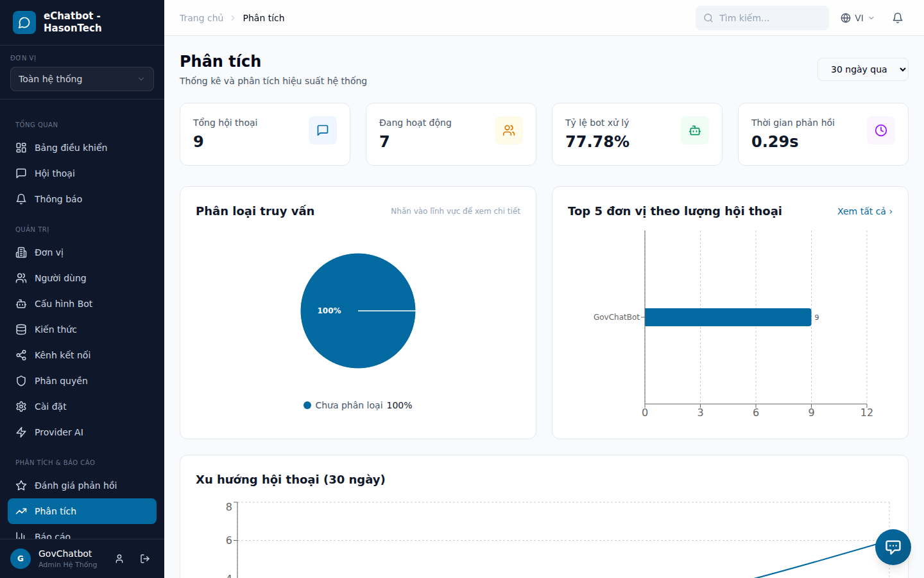Select Báo cáo from the sidebar menu
The height and width of the screenshot is (578, 924).
[x=51, y=537]
